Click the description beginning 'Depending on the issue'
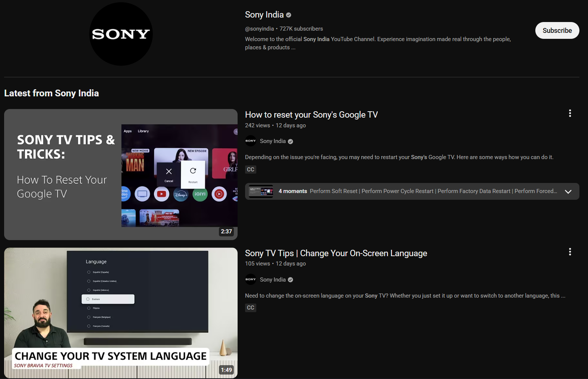This screenshot has width=588, height=379. pos(399,157)
